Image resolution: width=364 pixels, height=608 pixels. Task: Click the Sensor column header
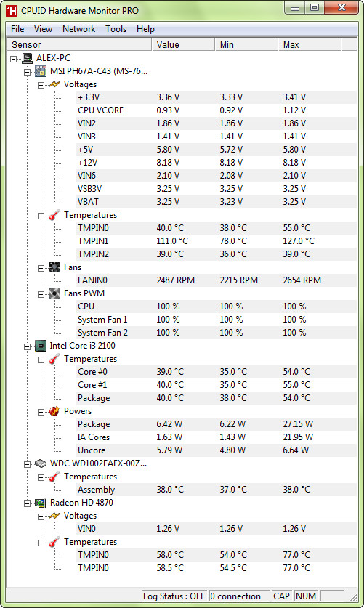[x=79, y=44]
